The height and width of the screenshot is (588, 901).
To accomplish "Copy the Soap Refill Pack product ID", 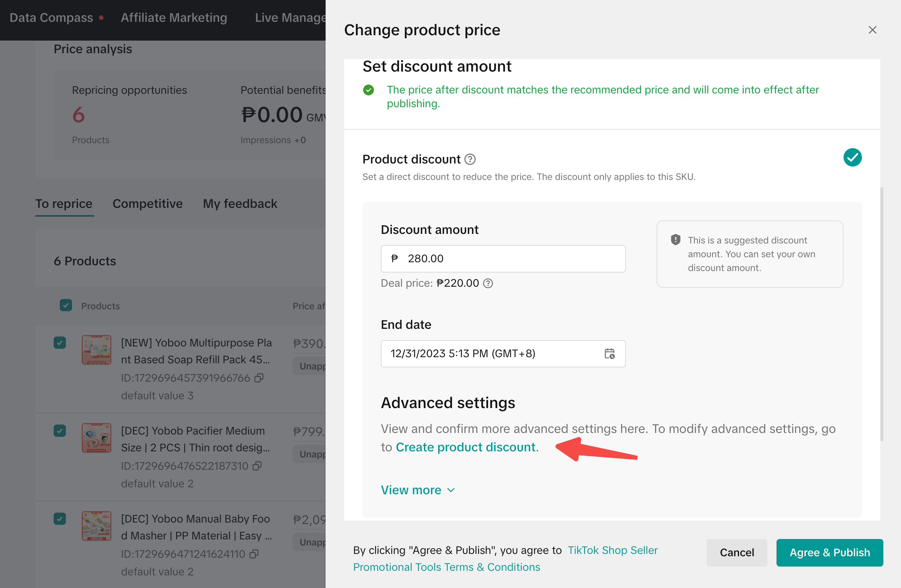I will 259,378.
